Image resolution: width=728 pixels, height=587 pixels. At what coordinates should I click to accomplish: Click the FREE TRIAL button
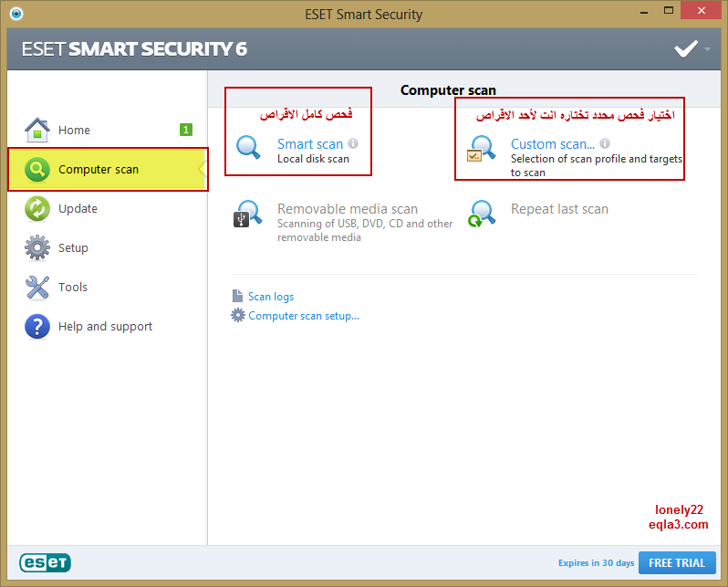pyautogui.click(x=677, y=563)
